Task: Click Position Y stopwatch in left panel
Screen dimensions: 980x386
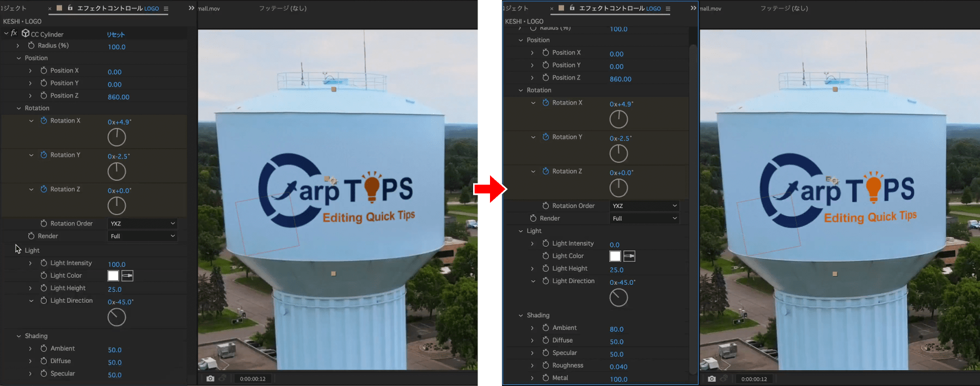Action: [44, 83]
